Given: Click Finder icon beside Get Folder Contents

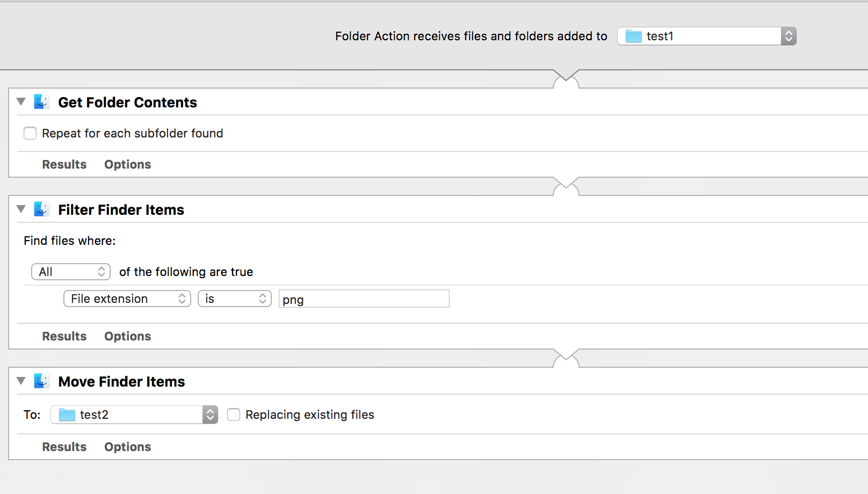Looking at the screenshot, I should [41, 102].
